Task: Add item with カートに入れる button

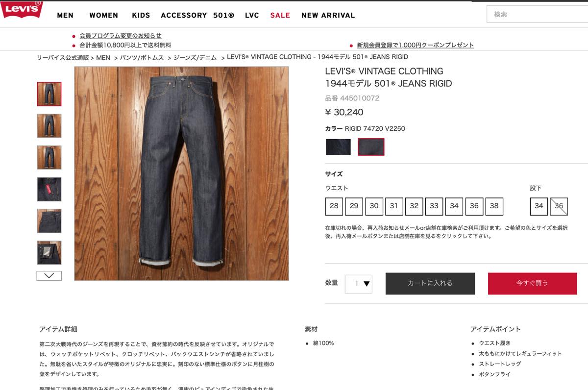Action: pos(430,284)
